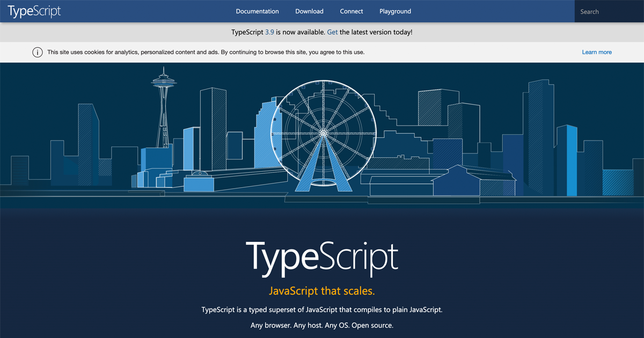
Task: Click the info icon in the cookie notice
Action: coord(37,52)
